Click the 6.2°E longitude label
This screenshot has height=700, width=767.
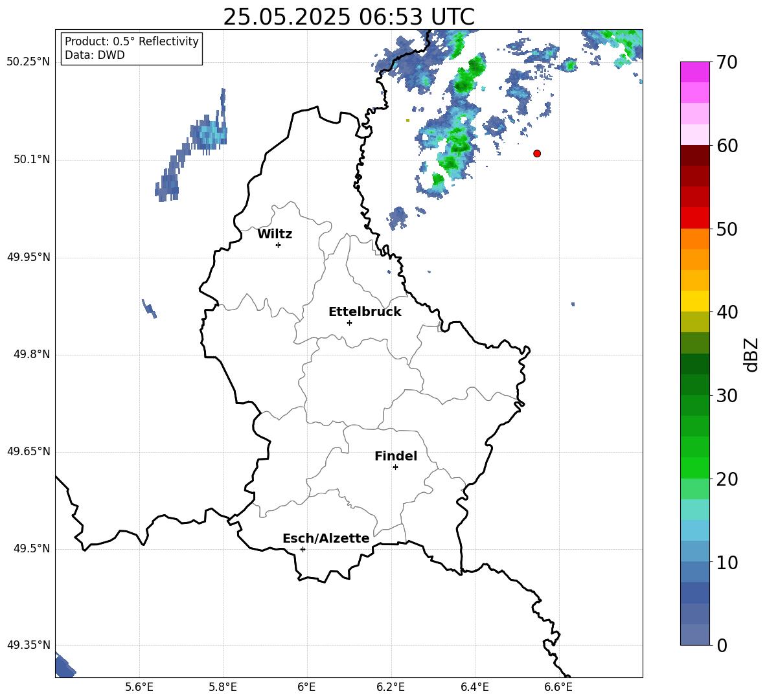tap(391, 687)
